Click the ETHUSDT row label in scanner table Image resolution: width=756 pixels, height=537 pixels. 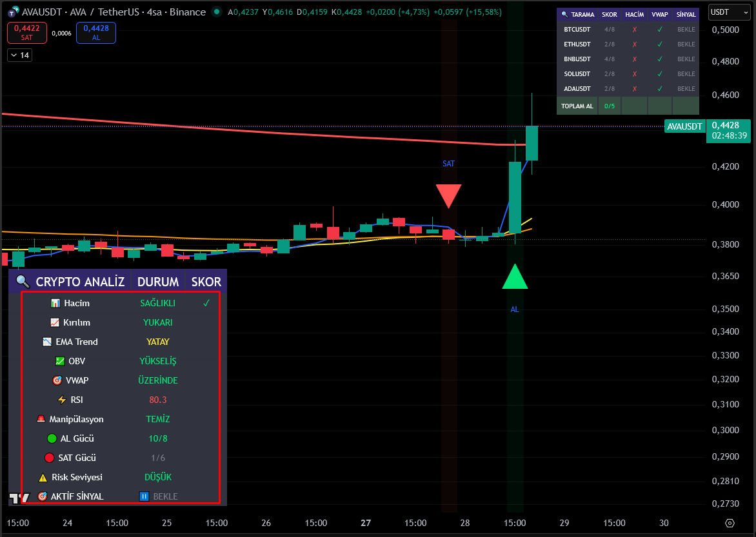click(577, 44)
